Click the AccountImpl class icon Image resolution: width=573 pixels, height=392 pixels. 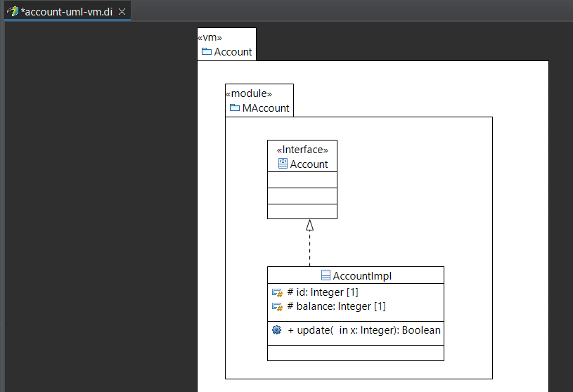click(x=326, y=275)
